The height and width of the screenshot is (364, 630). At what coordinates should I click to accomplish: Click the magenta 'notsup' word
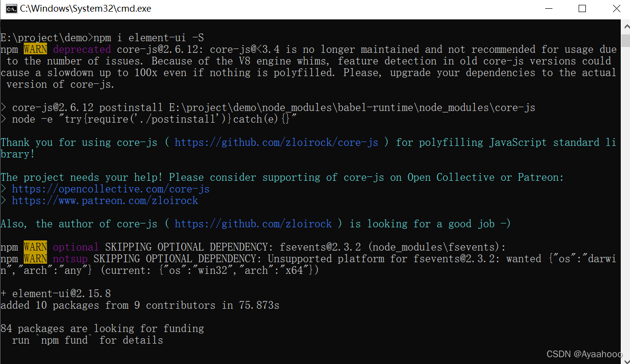(70, 259)
